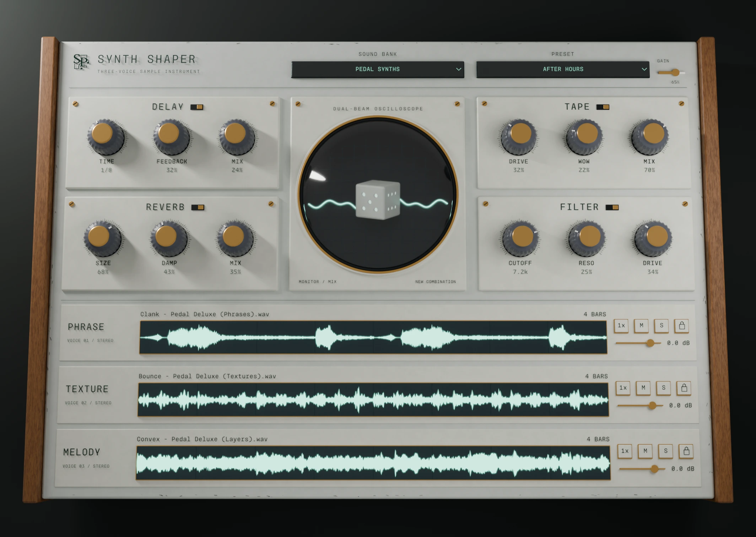Toggle the Tape effect switch
This screenshot has height=537, width=756.
603,107
